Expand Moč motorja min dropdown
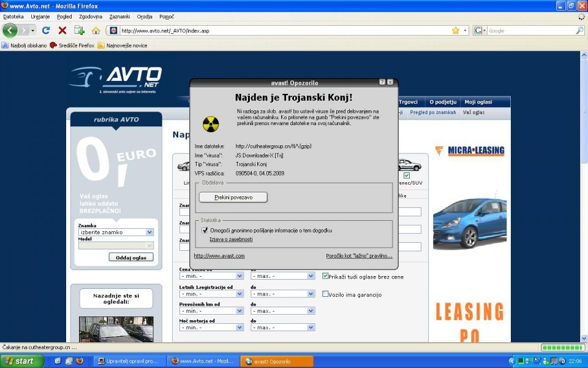Viewport: 588px width, 368px height. tap(211, 328)
